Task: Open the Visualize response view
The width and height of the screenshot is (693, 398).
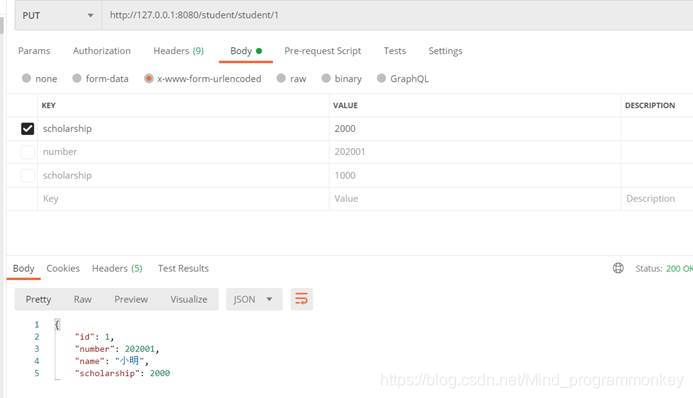Action: [189, 299]
